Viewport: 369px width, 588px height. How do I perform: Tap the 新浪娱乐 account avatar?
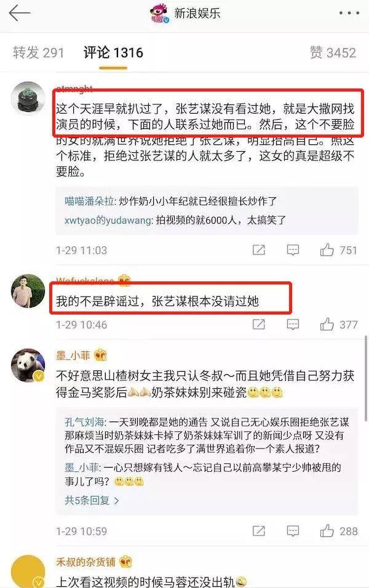(x=161, y=14)
